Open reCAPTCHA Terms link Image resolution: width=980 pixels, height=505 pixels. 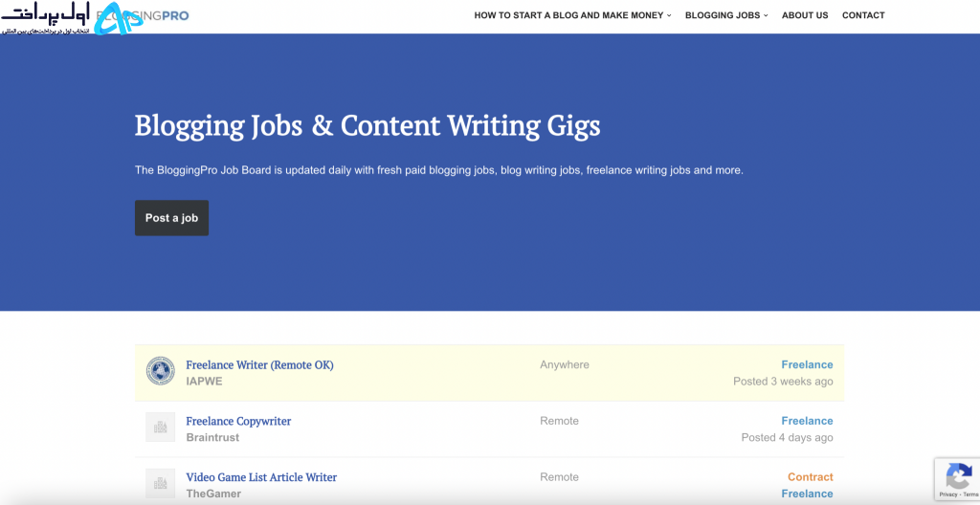click(971, 494)
